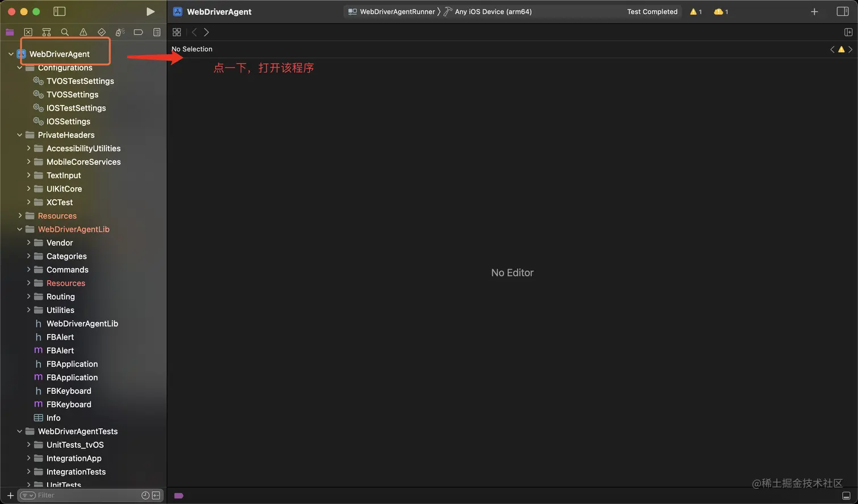Expand the IntegrationTests folder
Screen dimensions: 858x504
pos(28,472)
